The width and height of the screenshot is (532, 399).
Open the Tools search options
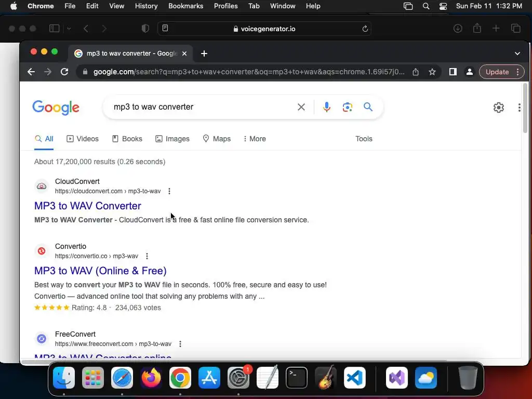364,139
